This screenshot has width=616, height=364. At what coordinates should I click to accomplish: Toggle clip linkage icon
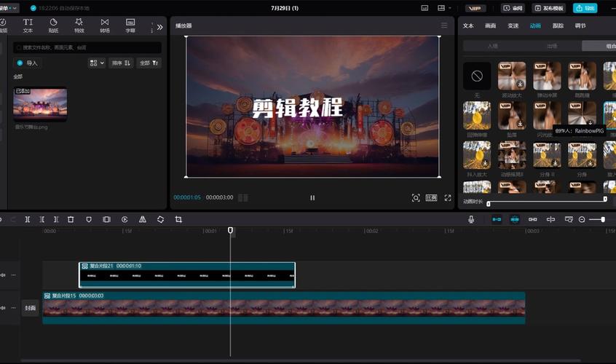533,220
